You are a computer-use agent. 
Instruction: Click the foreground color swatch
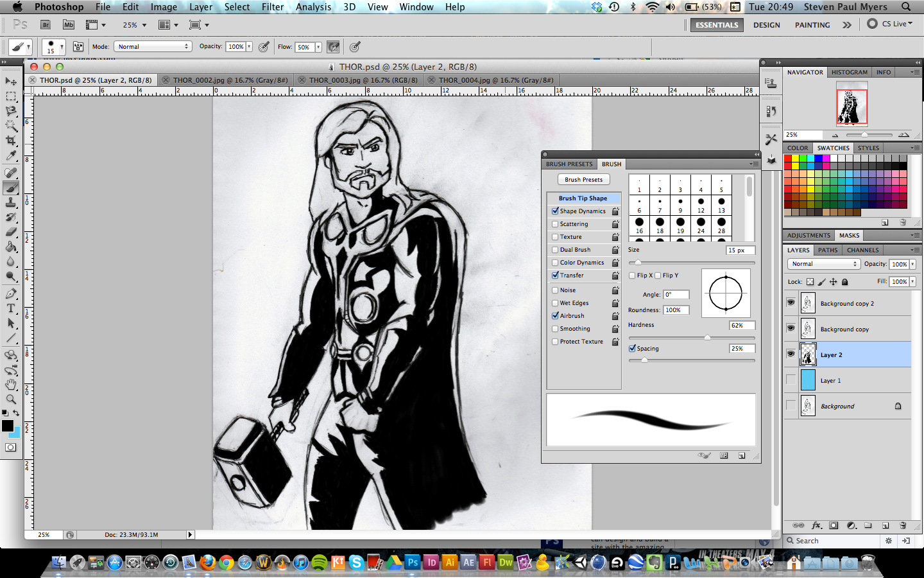pos(8,426)
